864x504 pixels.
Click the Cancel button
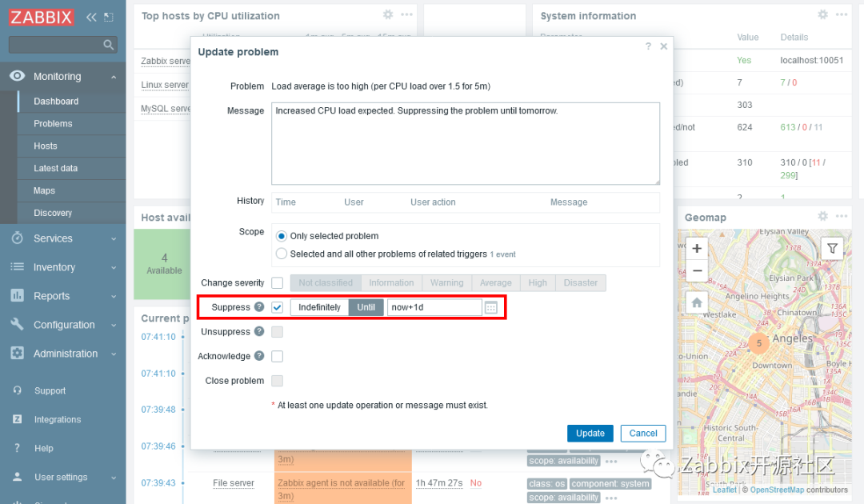(x=643, y=433)
